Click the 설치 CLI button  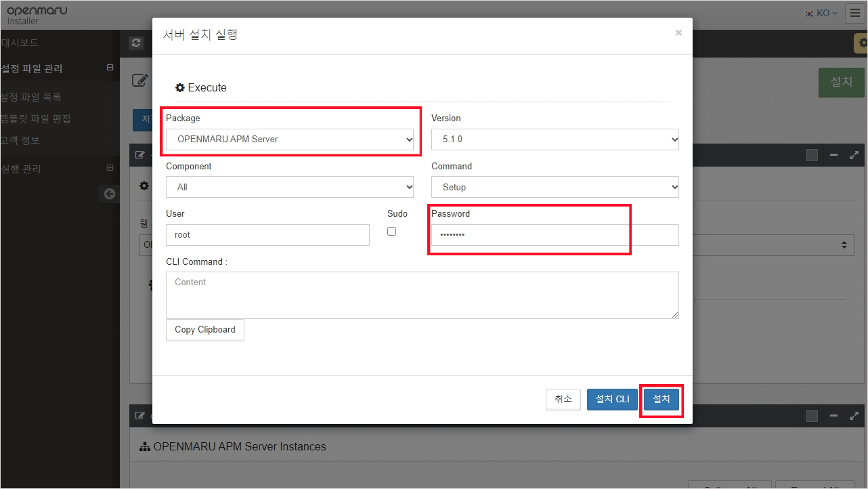(x=612, y=400)
